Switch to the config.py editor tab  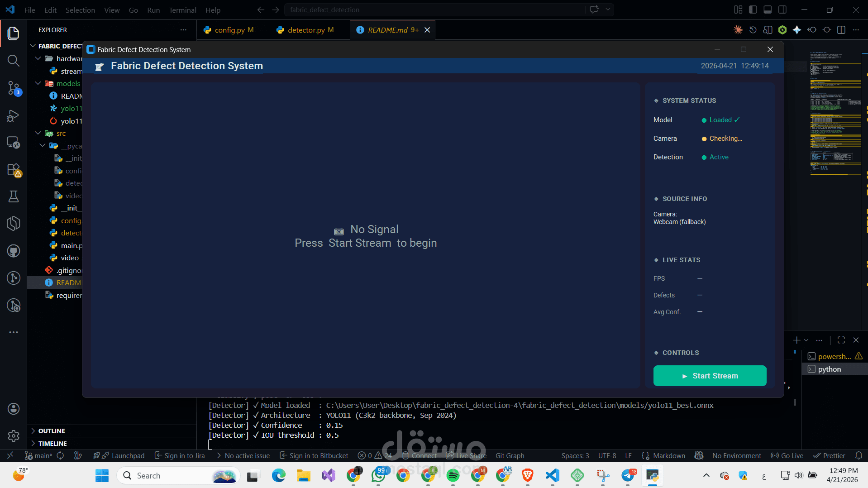[x=233, y=30]
